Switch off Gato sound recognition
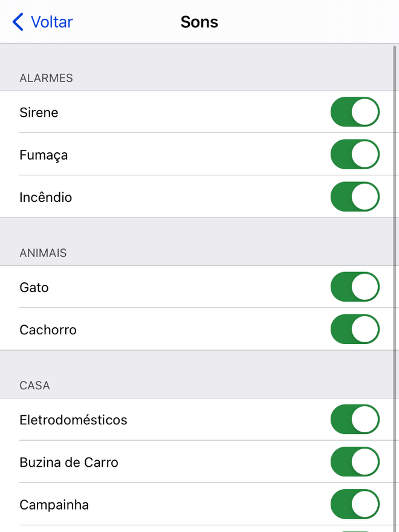 355,287
